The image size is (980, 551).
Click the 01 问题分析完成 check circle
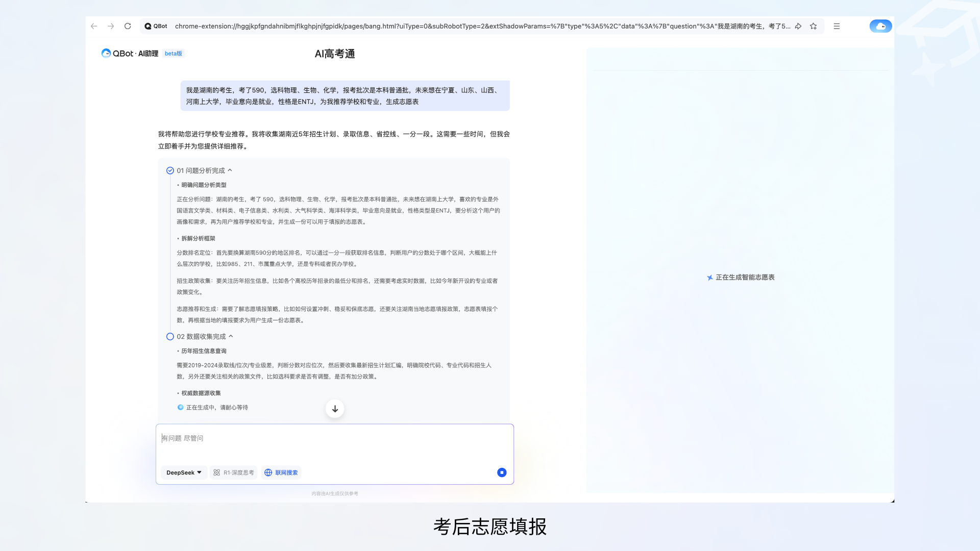pyautogui.click(x=170, y=170)
